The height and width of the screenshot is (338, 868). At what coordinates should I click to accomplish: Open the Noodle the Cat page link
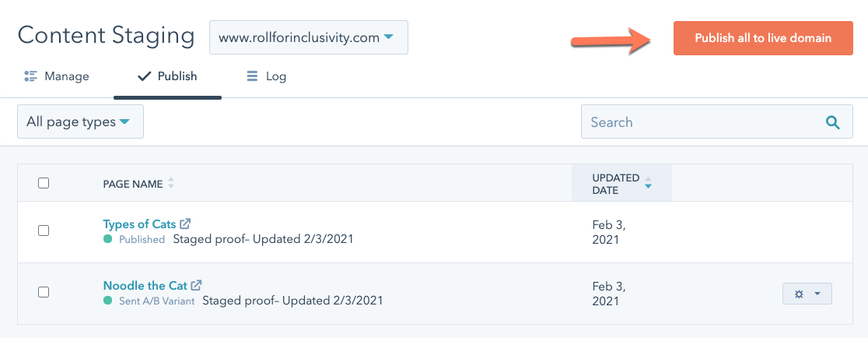click(145, 286)
